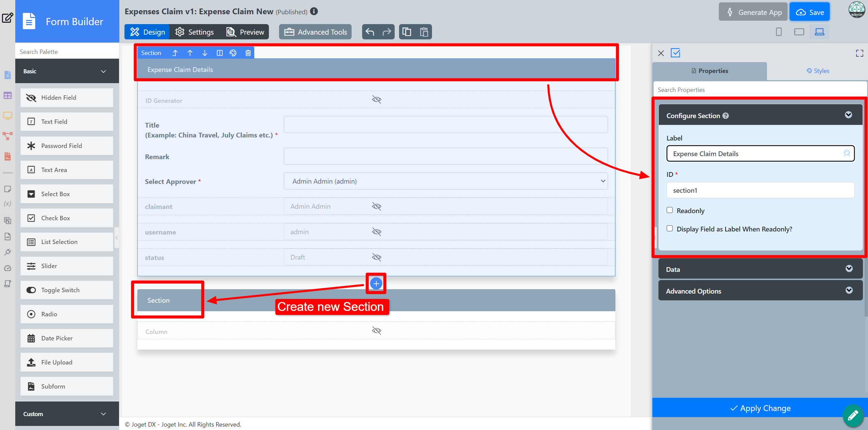The width and height of the screenshot is (868, 430).
Task: Open the Settings tab
Action: coord(195,32)
